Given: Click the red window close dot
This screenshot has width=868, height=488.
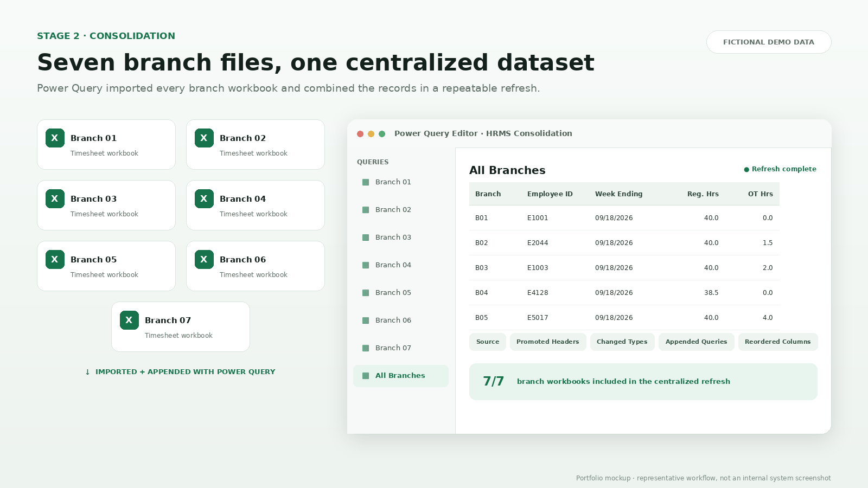Looking at the screenshot, I should [x=360, y=134].
